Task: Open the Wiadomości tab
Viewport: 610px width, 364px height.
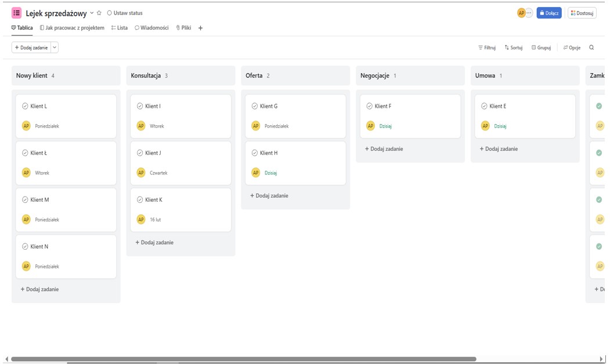Action: [151, 28]
